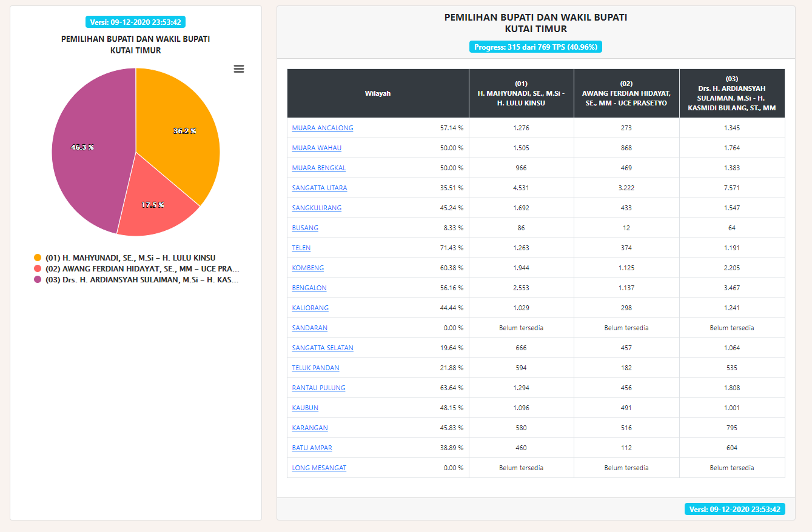The height and width of the screenshot is (532, 812).
Task: Open the Teluk Pandan district link
Action: (316, 368)
